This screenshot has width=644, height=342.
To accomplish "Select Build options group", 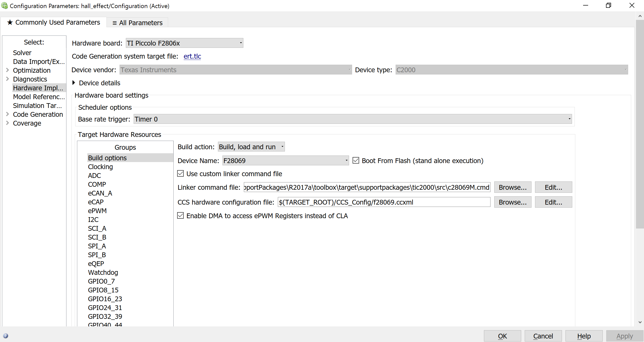I will (x=130, y=158).
